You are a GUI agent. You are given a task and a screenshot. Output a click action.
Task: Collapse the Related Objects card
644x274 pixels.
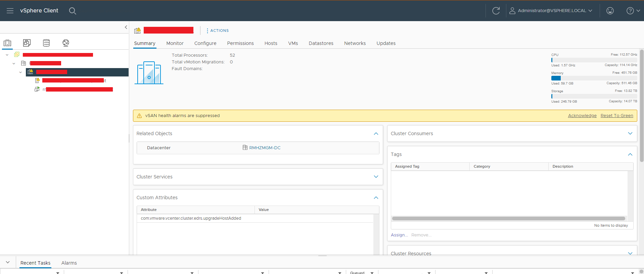(x=376, y=133)
